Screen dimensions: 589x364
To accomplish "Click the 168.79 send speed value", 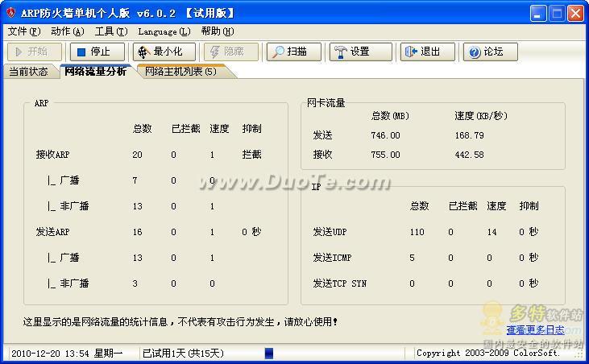I will (x=470, y=135).
